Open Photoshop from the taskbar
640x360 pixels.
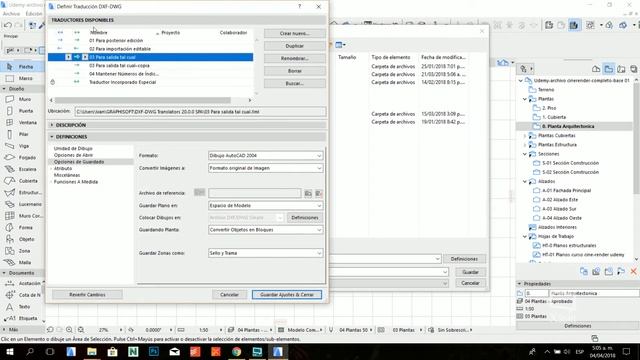tap(154, 351)
